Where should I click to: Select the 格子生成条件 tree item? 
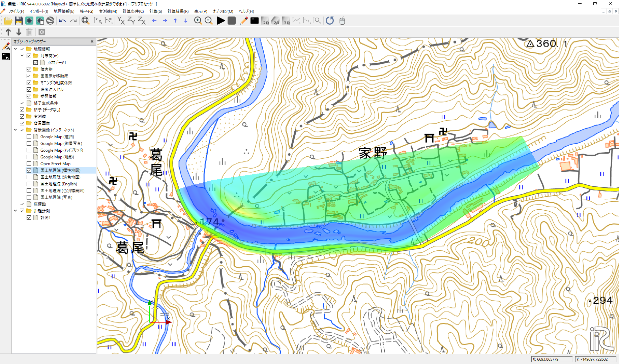click(x=46, y=103)
